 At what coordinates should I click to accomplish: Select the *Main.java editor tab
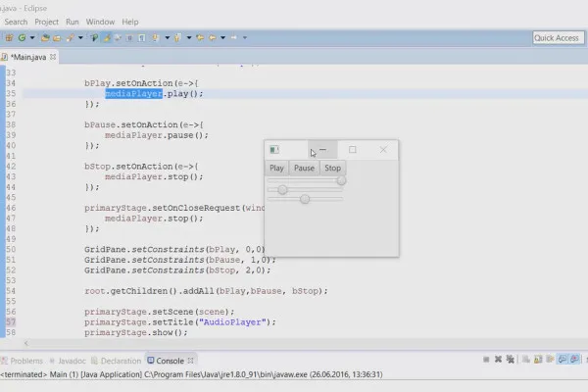(28, 57)
